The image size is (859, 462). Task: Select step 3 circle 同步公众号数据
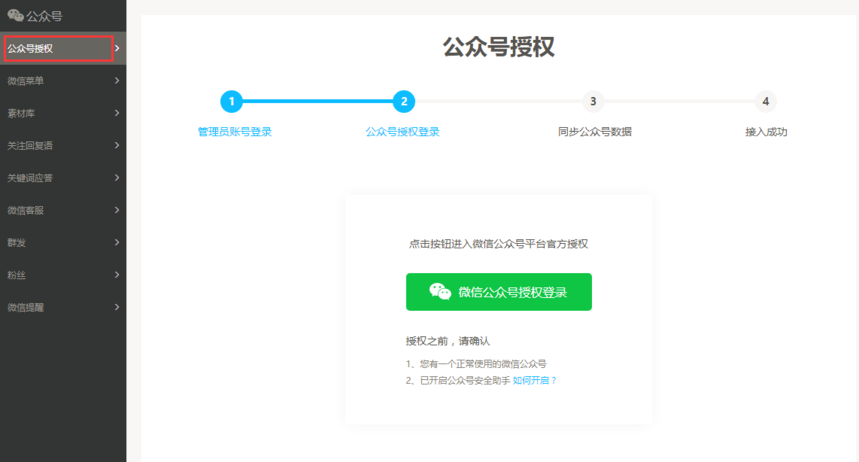(593, 101)
